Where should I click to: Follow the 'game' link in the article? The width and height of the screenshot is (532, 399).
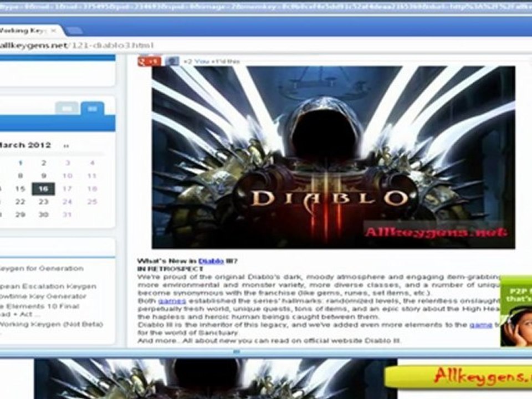coord(481,325)
